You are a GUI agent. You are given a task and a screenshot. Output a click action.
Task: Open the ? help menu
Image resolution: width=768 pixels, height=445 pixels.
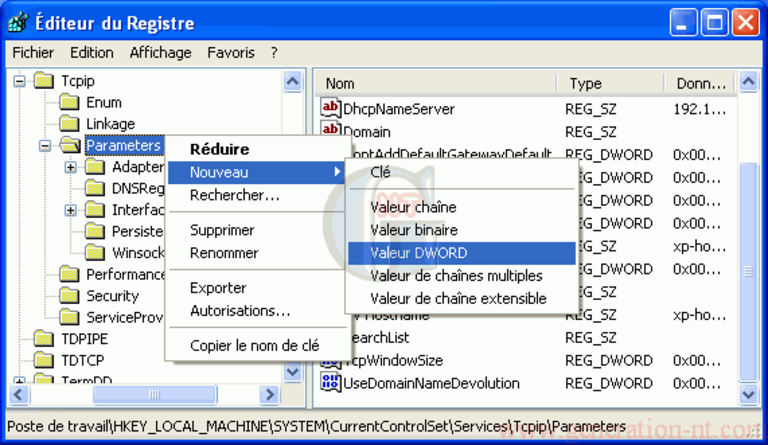pyautogui.click(x=274, y=52)
